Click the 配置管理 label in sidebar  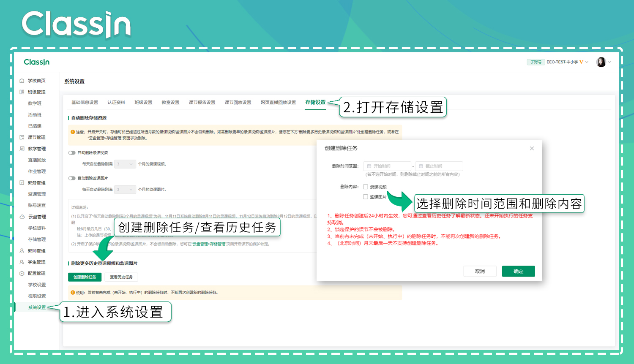pyautogui.click(x=37, y=274)
